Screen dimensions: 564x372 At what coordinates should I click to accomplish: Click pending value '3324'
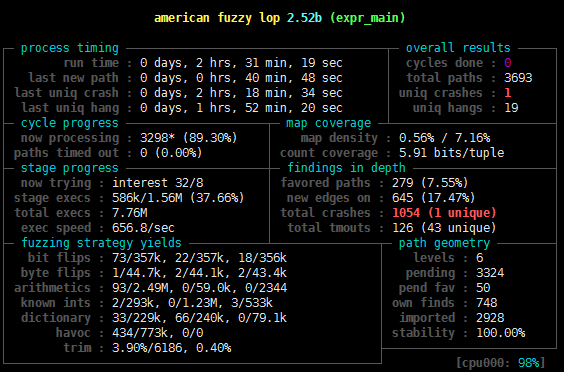click(490, 273)
